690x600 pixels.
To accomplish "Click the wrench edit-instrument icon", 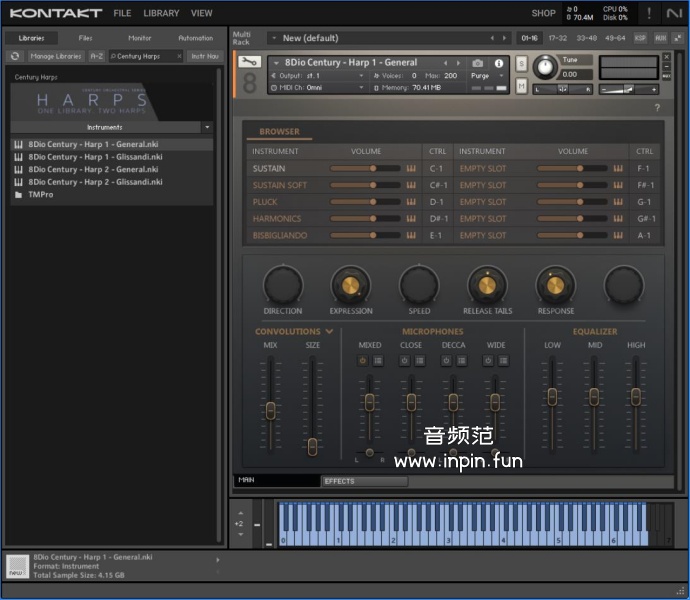I will 250,62.
